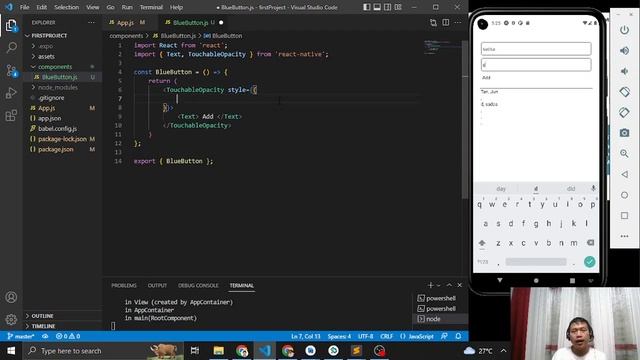Toggle the primary side bar layout icon
Image resolution: width=640 pixels, height=360 pixels.
click(367, 7)
